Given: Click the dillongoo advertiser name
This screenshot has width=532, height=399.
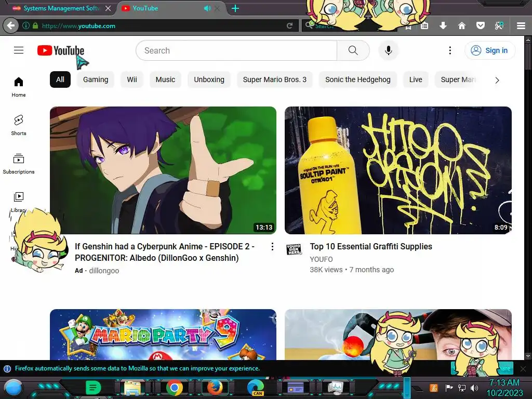Looking at the screenshot, I should point(104,270).
